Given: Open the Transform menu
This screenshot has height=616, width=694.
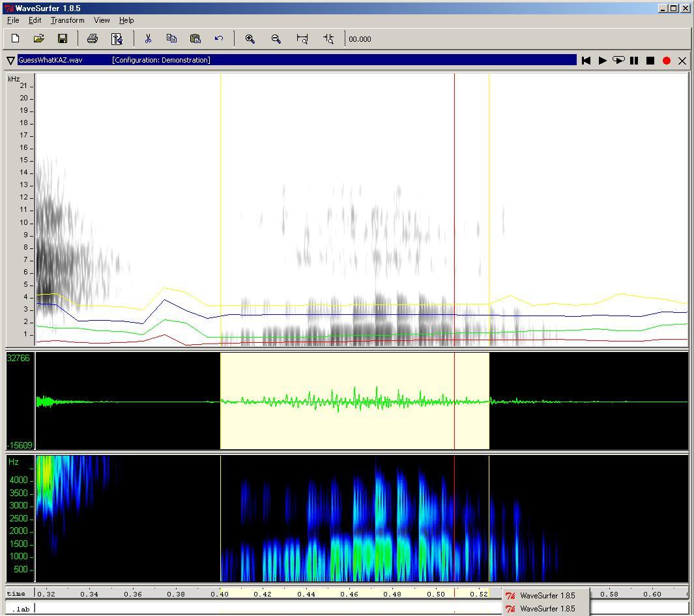Looking at the screenshot, I should pyautogui.click(x=67, y=20).
